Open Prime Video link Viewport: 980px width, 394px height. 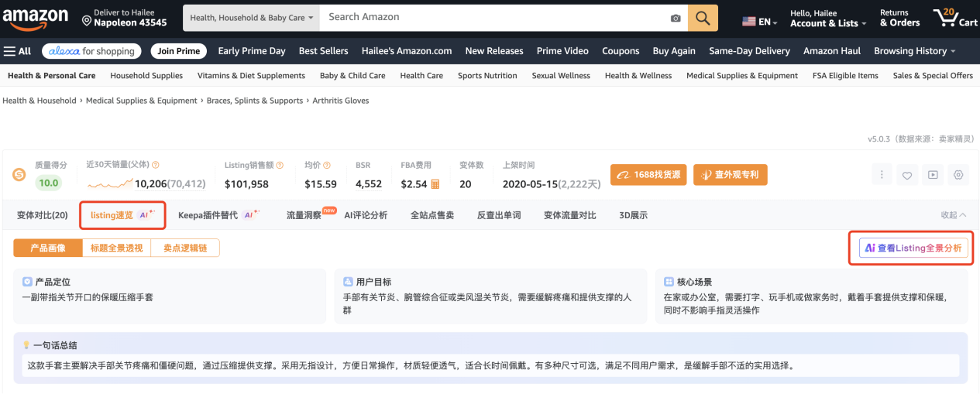pyautogui.click(x=562, y=51)
